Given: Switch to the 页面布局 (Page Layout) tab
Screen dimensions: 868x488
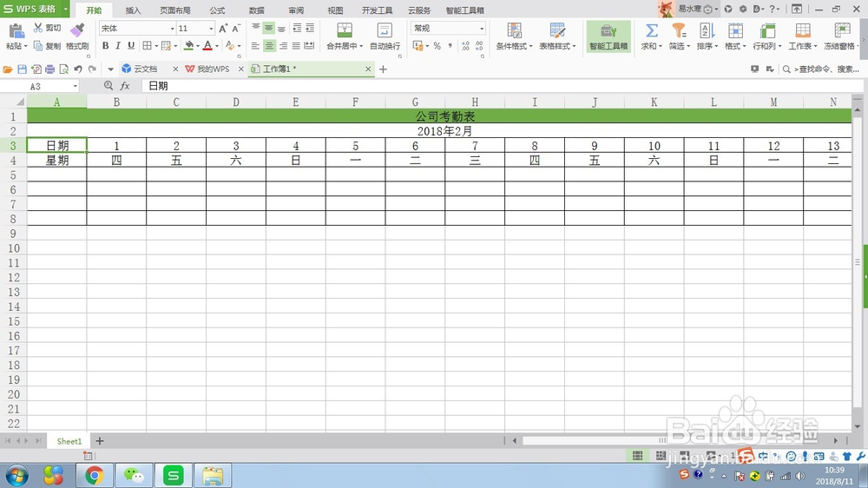Looking at the screenshot, I should click(x=175, y=10).
